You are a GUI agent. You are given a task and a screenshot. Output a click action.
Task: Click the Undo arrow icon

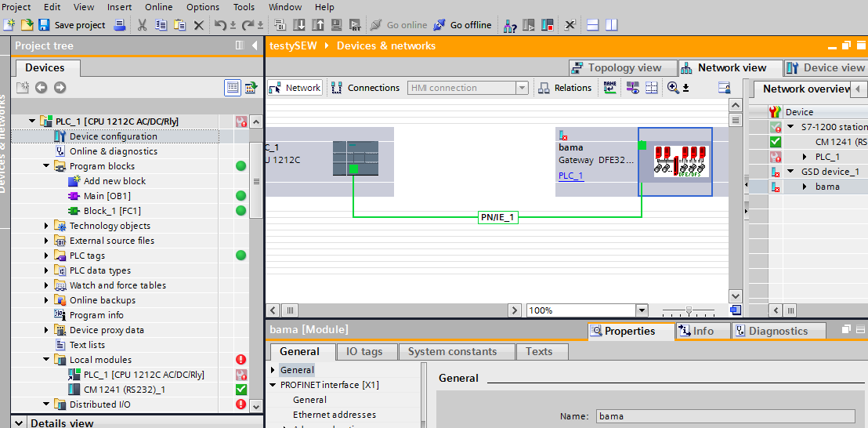coord(220,25)
